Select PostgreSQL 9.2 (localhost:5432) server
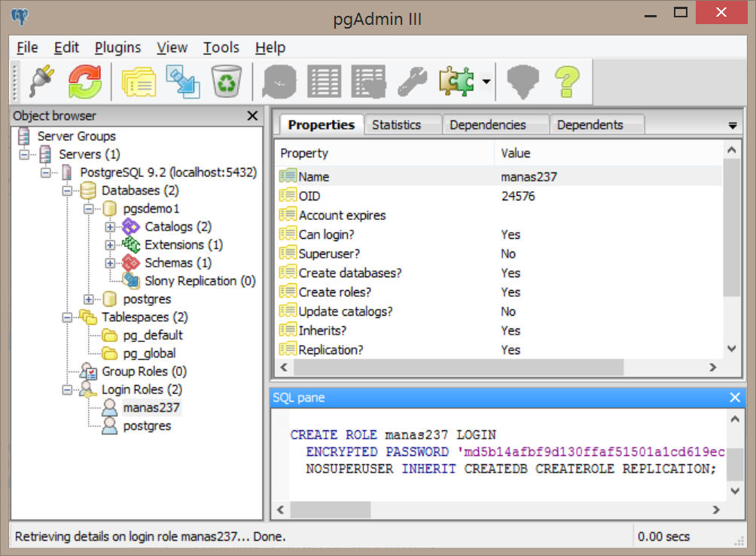This screenshot has height=556, width=756. click(x=168, y=173)
